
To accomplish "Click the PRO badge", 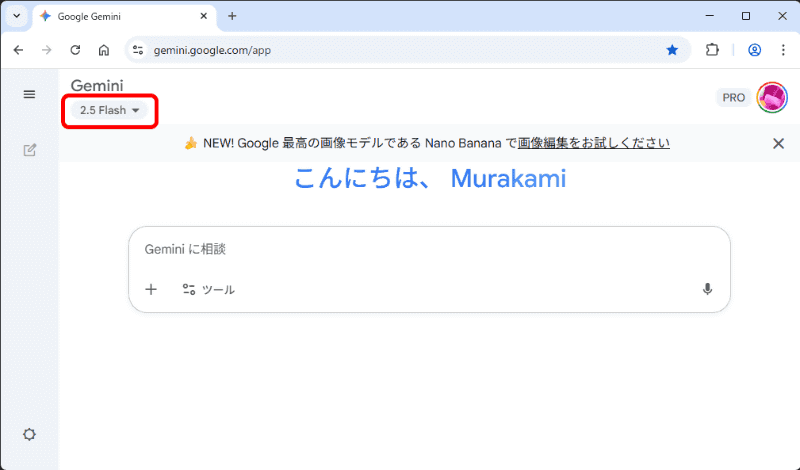I will click(733, 97).
